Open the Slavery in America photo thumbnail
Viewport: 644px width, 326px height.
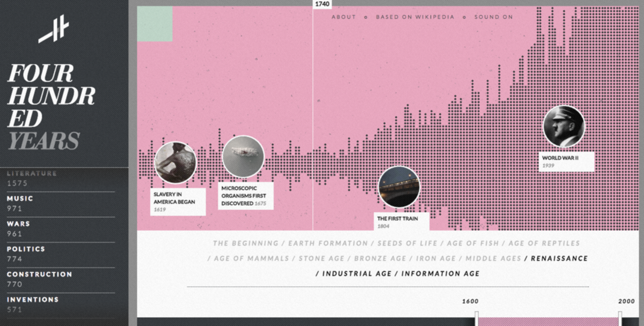175,163
